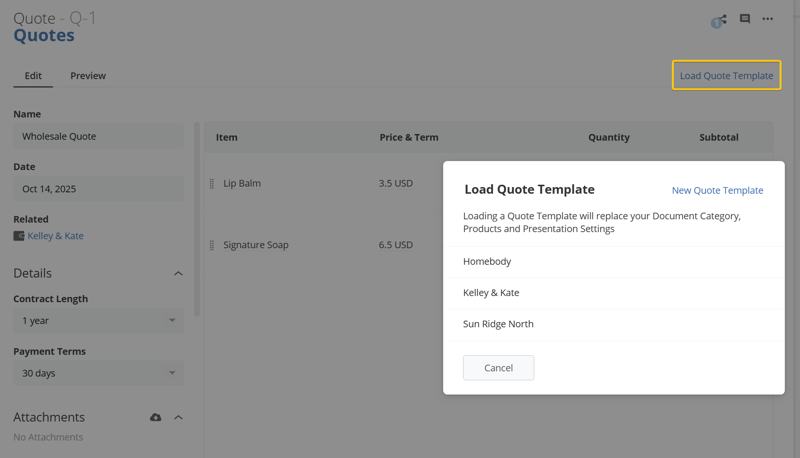Image resolution: width=800 pixels, height=458 pixels.
Task: Open the Contract Length dropdown
Action: point(98,321)
